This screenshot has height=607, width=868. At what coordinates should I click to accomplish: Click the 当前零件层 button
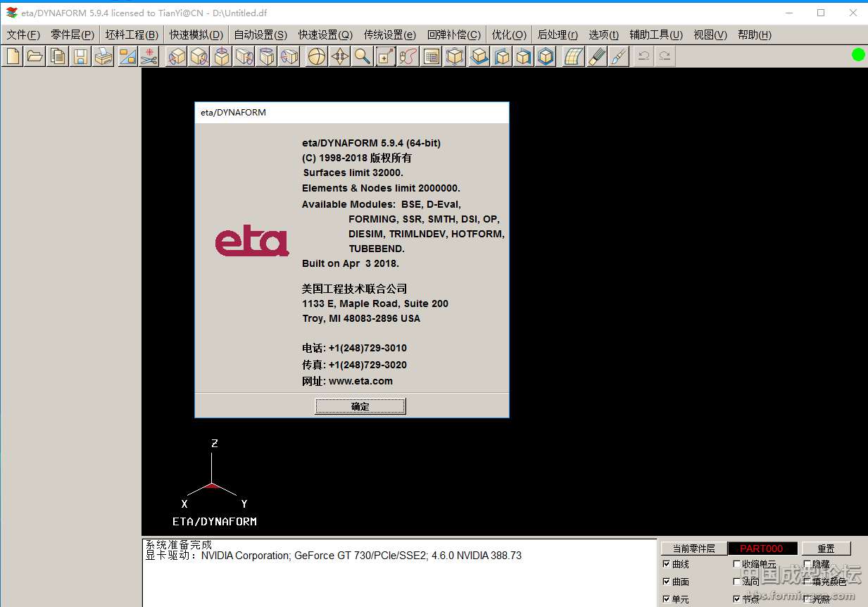[693, 549]
